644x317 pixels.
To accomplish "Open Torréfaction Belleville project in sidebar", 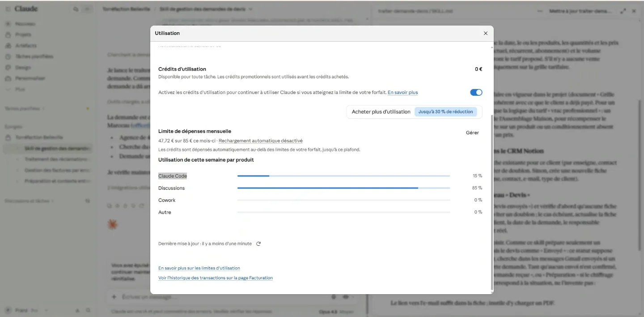I will coord(39,137).
